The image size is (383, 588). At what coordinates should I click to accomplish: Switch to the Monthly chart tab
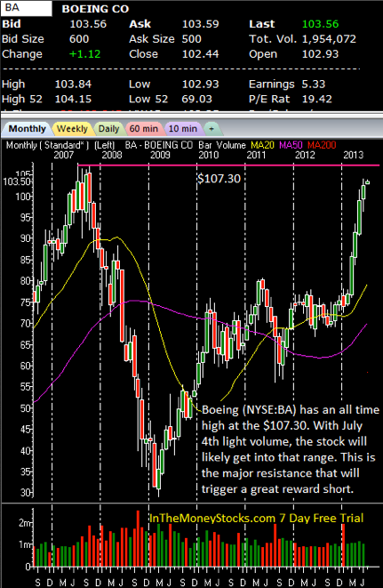click(27, 129)
